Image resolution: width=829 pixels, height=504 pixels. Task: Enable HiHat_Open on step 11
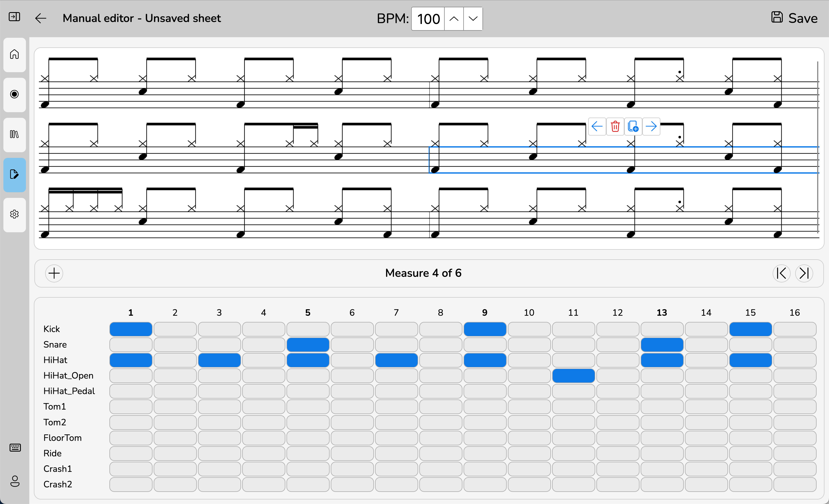(x=573, y=375)
